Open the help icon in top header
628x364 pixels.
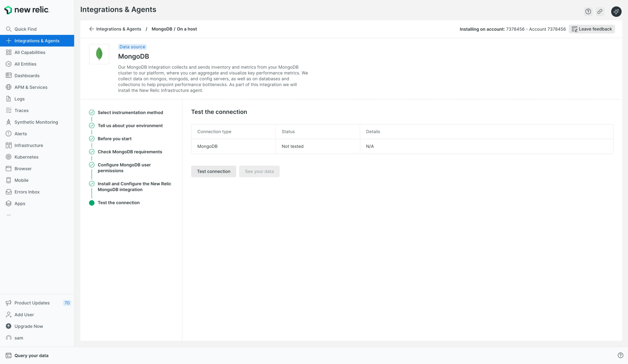click(x=588, y=12)
